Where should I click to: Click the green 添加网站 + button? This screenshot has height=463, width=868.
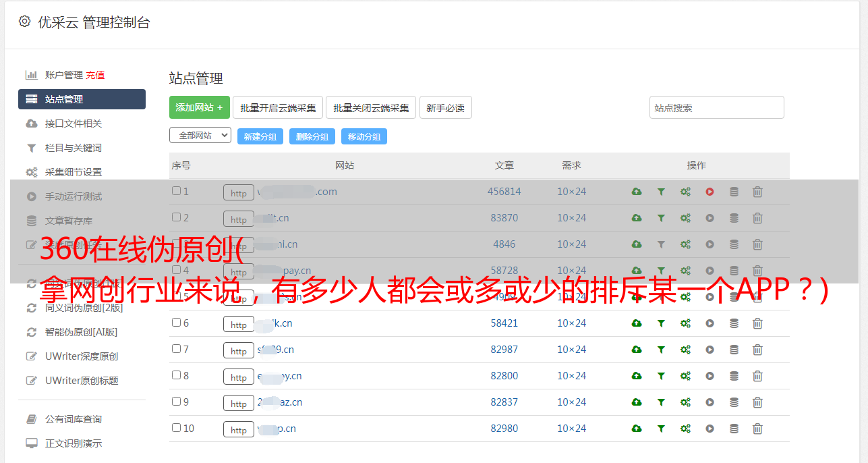click(x=200, y=107)
